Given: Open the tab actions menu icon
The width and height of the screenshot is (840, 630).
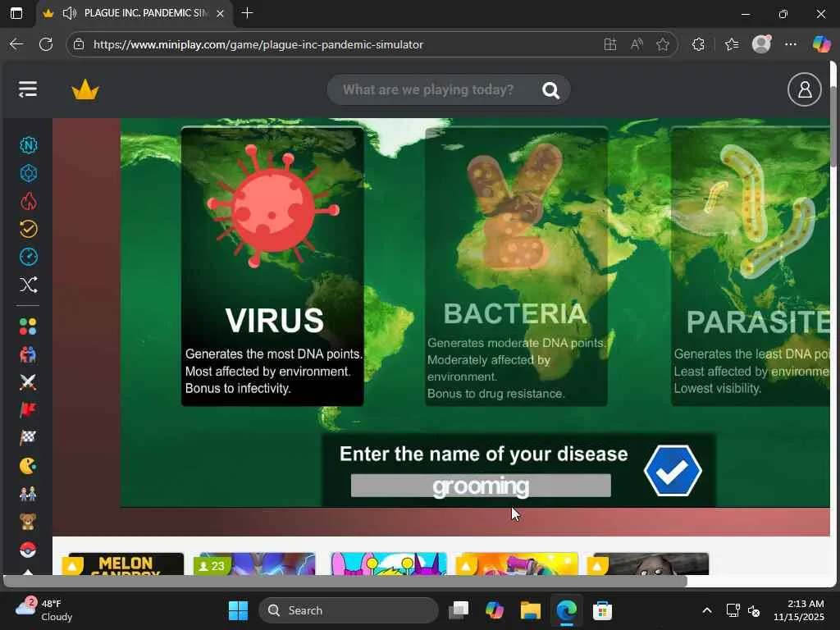Looking at the screenshot, I should click(16, 13).
